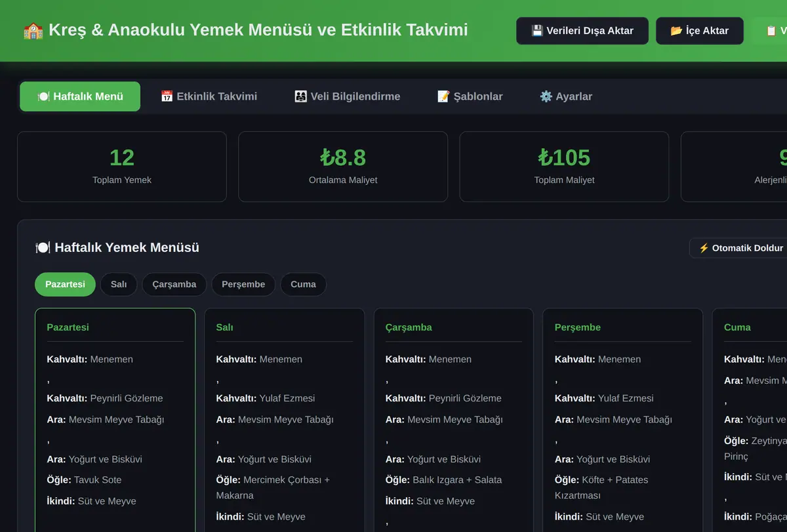The image size is (787, 532).
Task: Click gear icon in Ayarlar tab
Action: pos(546,96)
